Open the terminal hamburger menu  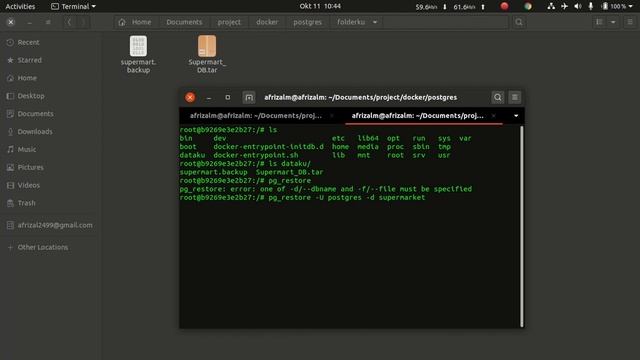tap(515, 98)
